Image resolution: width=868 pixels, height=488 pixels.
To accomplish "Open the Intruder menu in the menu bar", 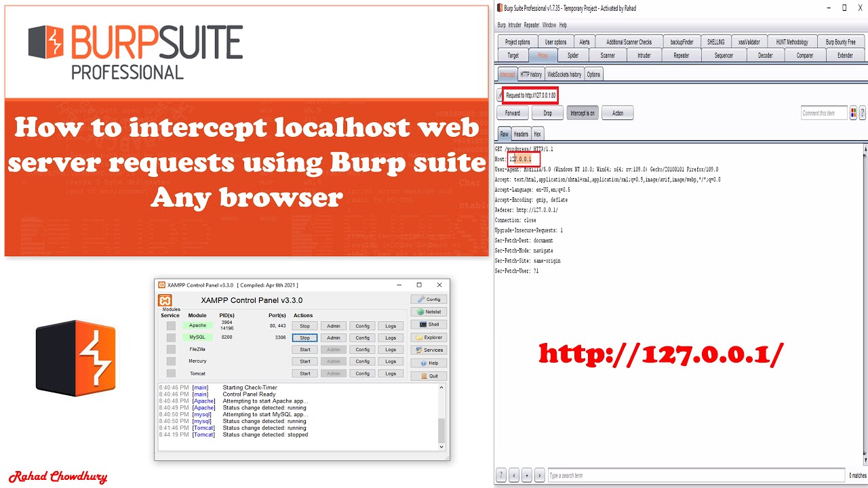I will (x=515, y=25).
